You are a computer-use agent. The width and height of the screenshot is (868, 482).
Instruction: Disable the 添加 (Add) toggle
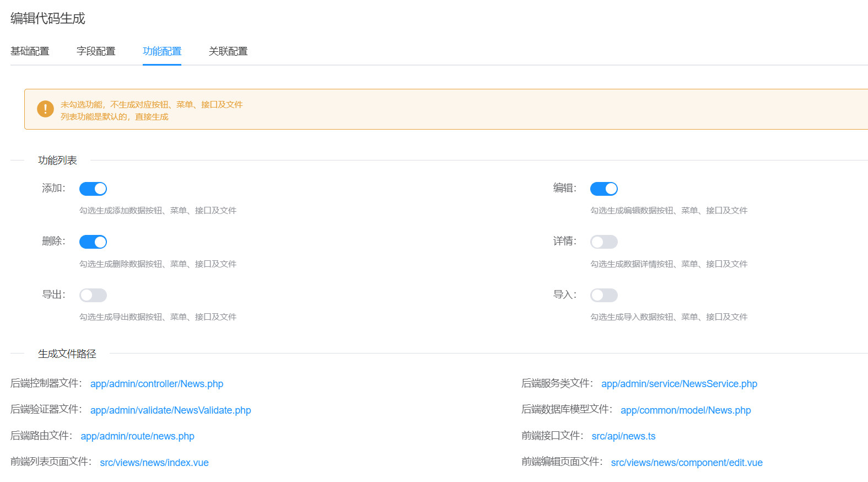[x=93, y=189]
